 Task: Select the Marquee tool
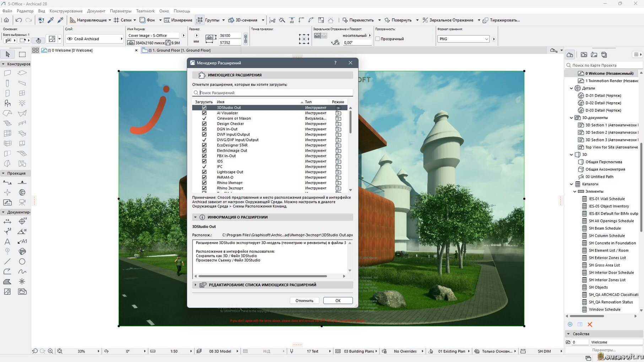click(22, 54)
